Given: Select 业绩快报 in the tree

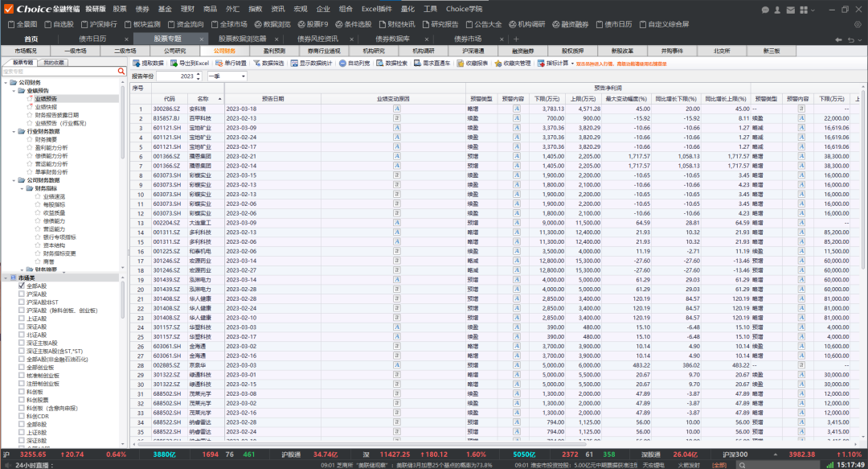Looking at the screenshot, I should click(46, 107).
